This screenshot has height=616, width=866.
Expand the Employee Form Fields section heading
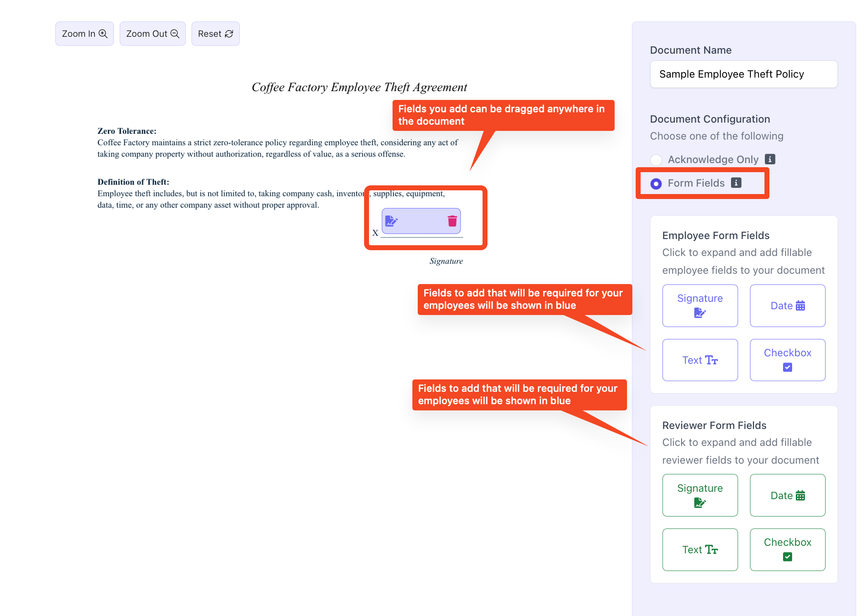tap(716, 235)
